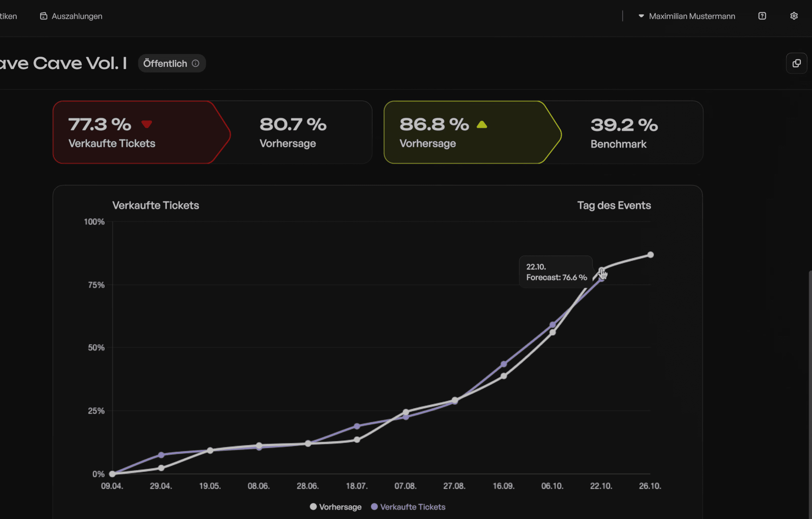Click the 100% y-axis label
The image size is (812, 519).
(x=94, y=222)
